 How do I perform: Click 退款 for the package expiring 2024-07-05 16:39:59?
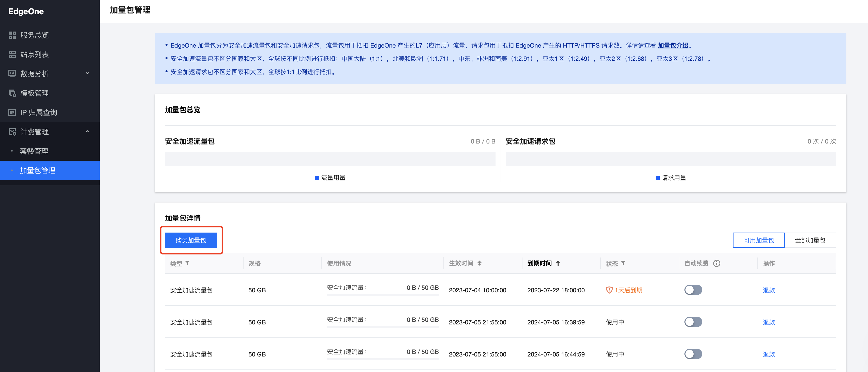click(x=769, y=322)
